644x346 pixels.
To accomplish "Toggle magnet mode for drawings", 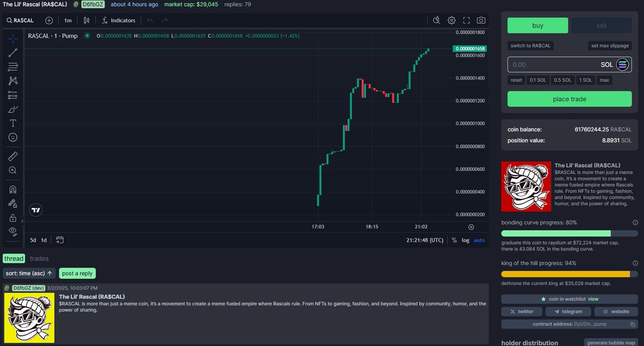I will click(x=13, y=189).
